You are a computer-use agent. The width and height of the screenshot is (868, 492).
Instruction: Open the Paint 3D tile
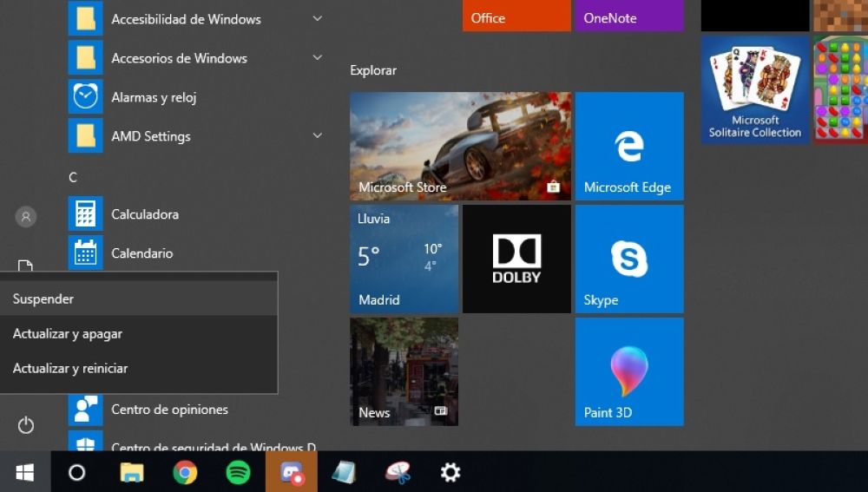coord(628,371)
